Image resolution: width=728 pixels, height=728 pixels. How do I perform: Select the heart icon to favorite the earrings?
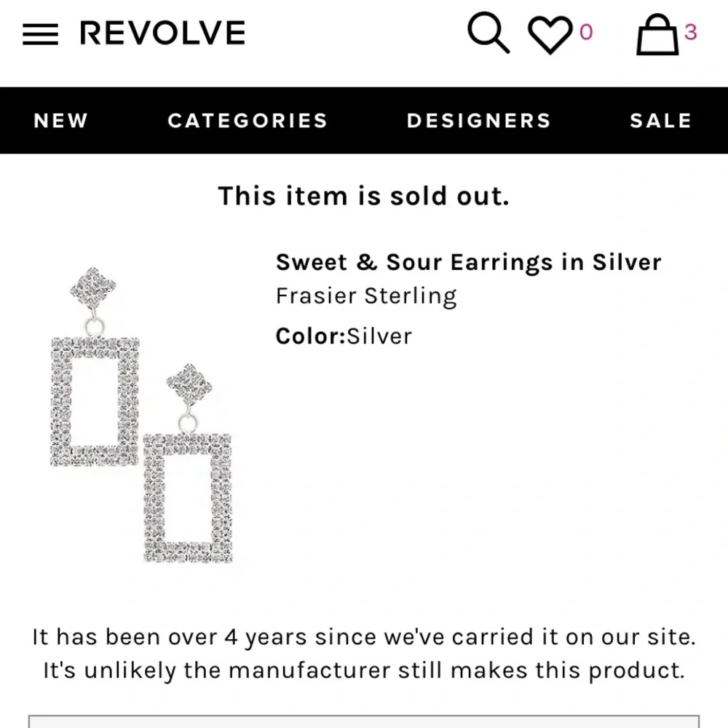pyautogui.click(x=551, y=32)
